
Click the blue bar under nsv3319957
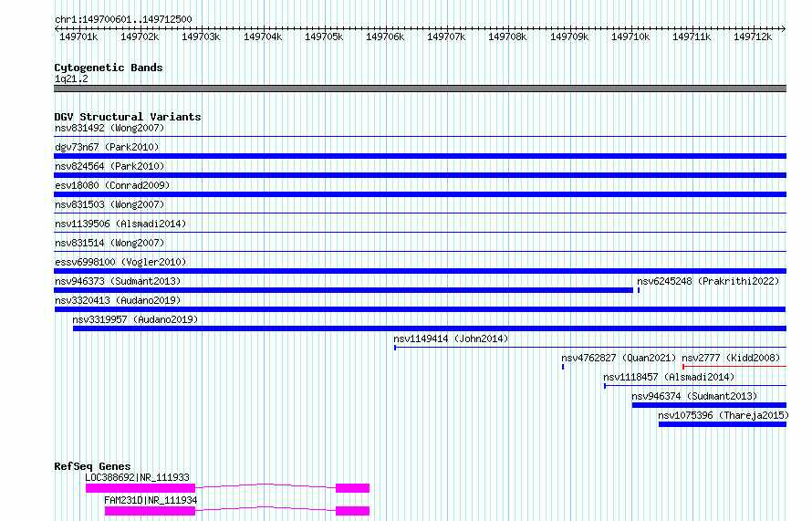coord(430,328)
